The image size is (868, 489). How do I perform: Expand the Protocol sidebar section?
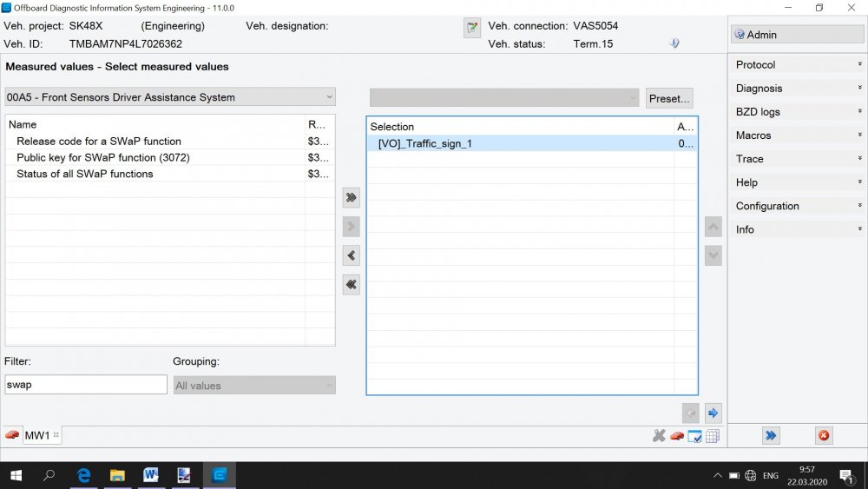click(797, 65)
